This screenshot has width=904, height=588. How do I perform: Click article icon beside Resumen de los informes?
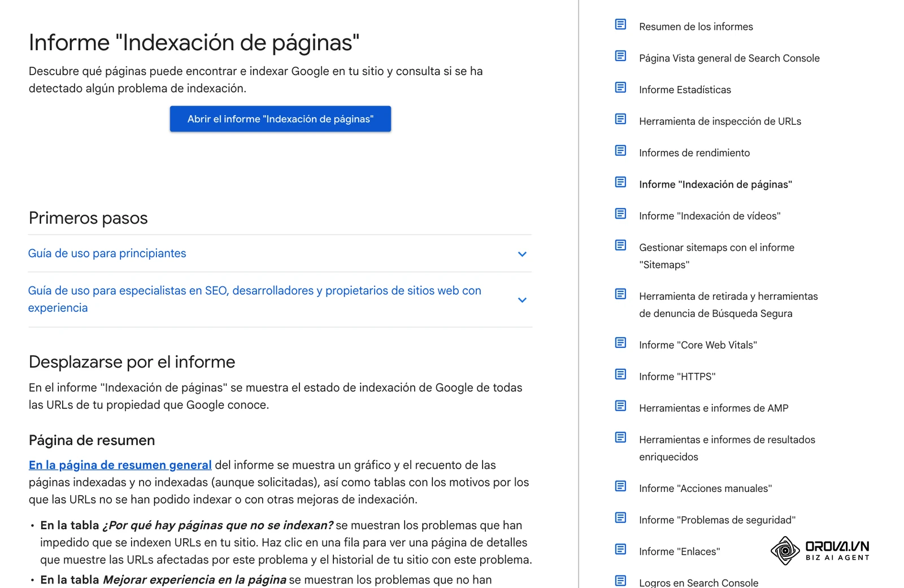click(x=620, y=24)
